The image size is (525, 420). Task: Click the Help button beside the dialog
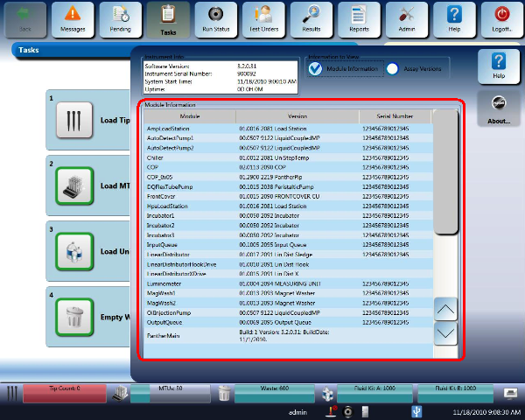click(500, 66)
